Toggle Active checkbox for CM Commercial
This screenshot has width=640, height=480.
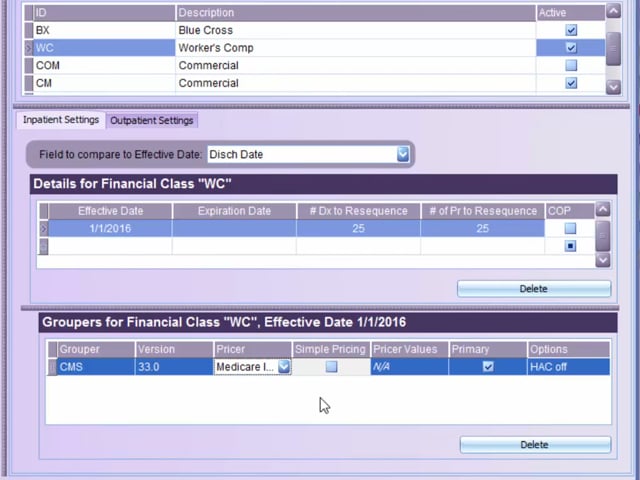[571, 83]
